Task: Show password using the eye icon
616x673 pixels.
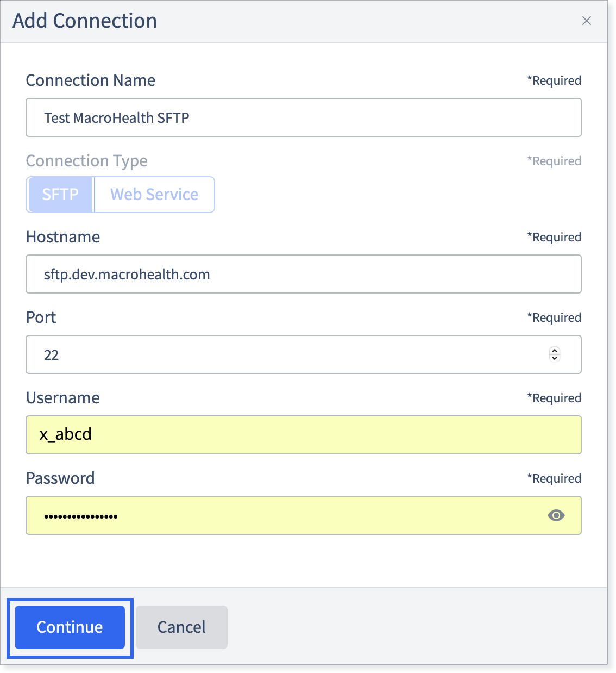Action: click(556, 515)
